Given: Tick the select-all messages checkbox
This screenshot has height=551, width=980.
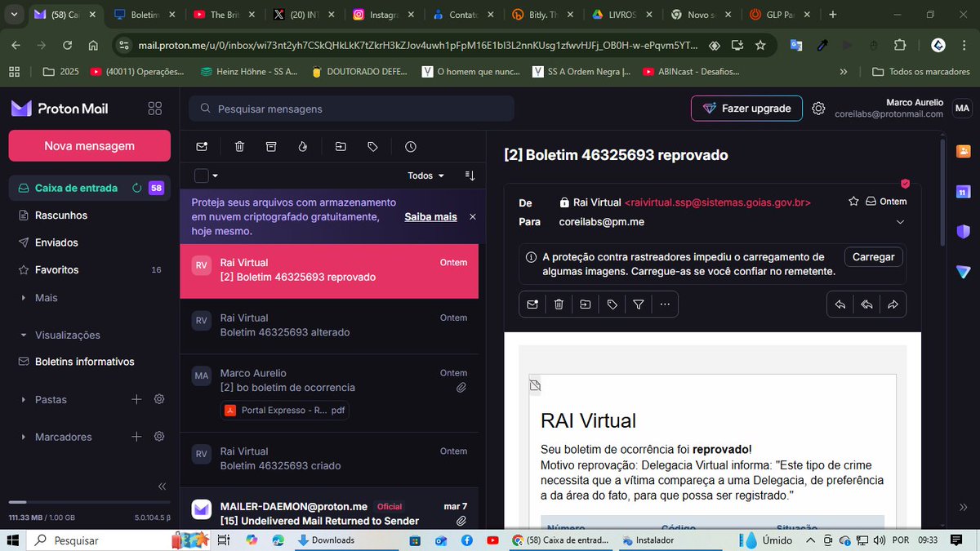Looking at the screenshot, I should (201, 176).
